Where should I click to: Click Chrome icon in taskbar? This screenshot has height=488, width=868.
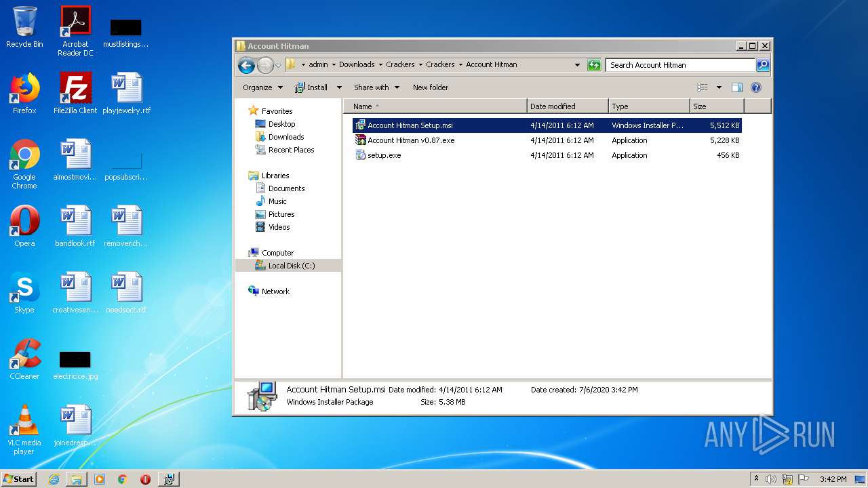click(123, 479)
